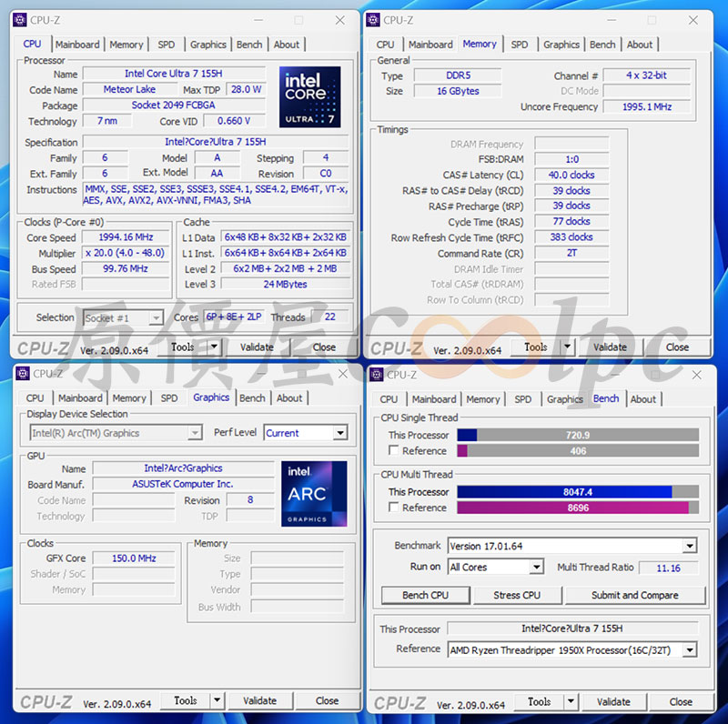Close the CPU tab window with the X
This screenshot has height=724, width=728.
click(339, 20)
